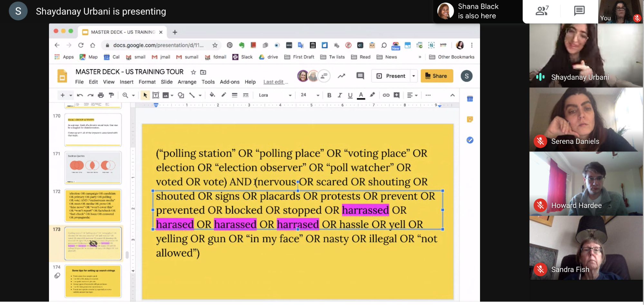Viewport: 644px width, 305px height.
Task: Click the Last edit link
Action: tap(275, 82)
